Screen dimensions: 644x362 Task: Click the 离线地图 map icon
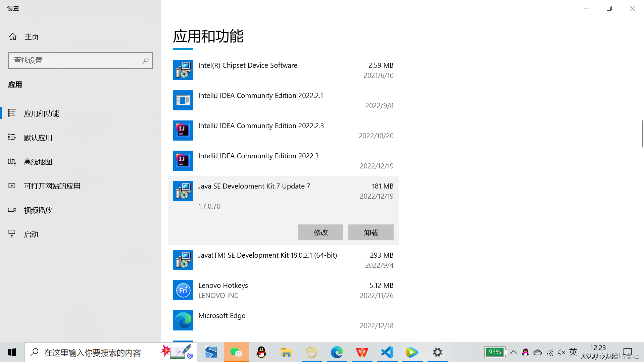(x=12, y=162)
